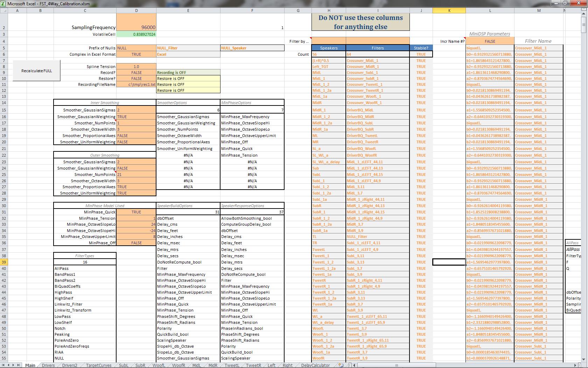Select the Restore? FALSE cell
This screenshot has height=368, width=588.
(x=136, y=79)
